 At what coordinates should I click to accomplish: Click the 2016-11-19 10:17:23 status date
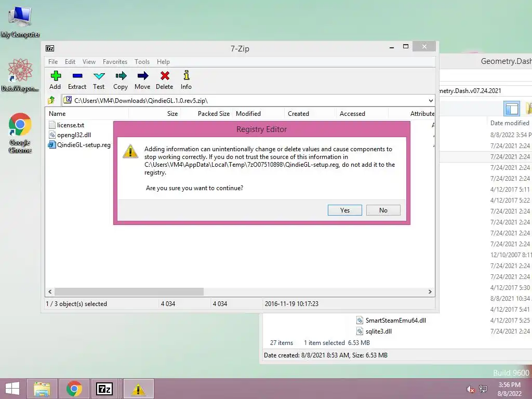(x=291, y=303)
